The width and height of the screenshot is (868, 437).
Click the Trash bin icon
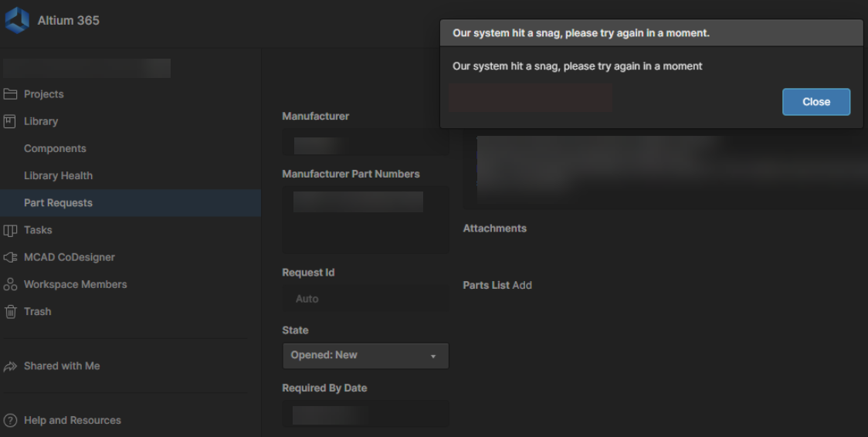[10, 312]
